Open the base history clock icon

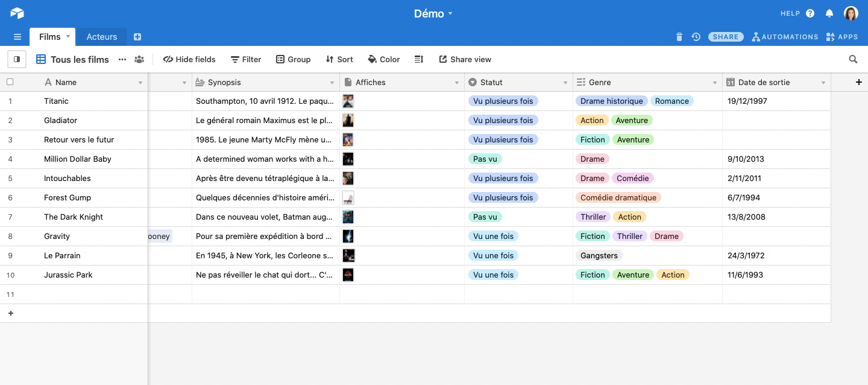696,37
